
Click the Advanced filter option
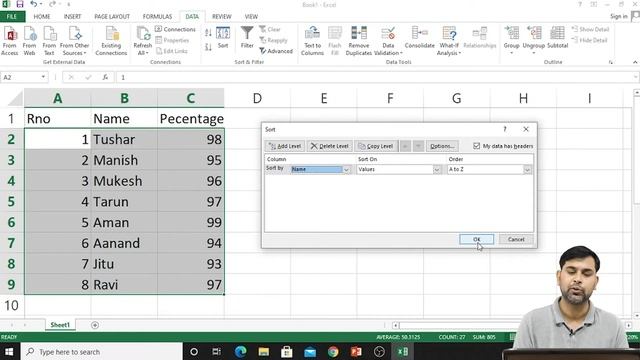276,51
